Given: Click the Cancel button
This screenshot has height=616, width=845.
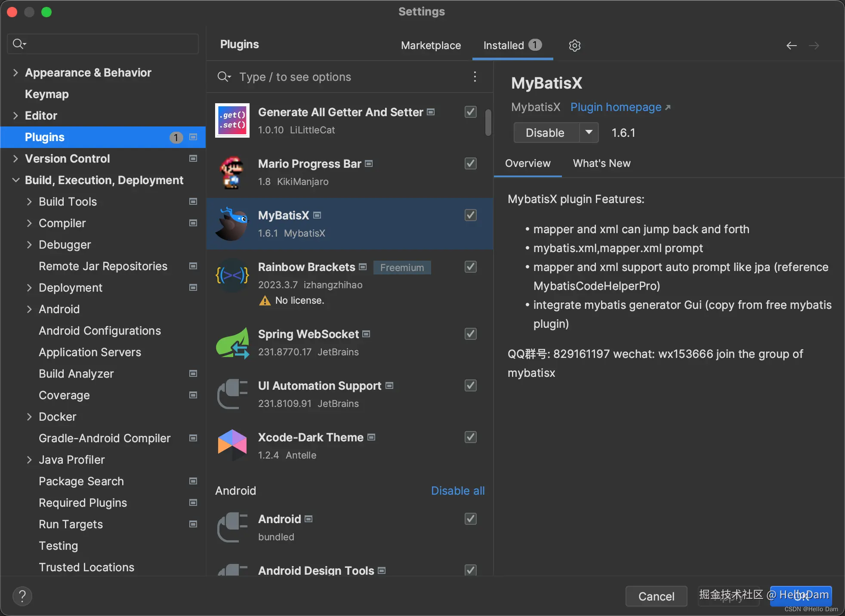Looking at the screenshot, I should tap(656, 596).
